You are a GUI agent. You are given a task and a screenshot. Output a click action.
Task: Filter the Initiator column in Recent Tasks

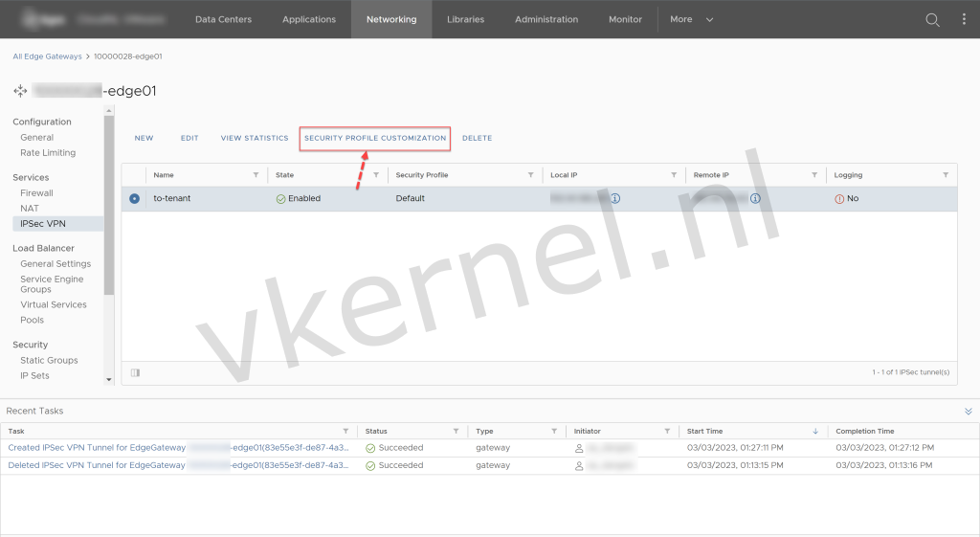tap(667, 432)
